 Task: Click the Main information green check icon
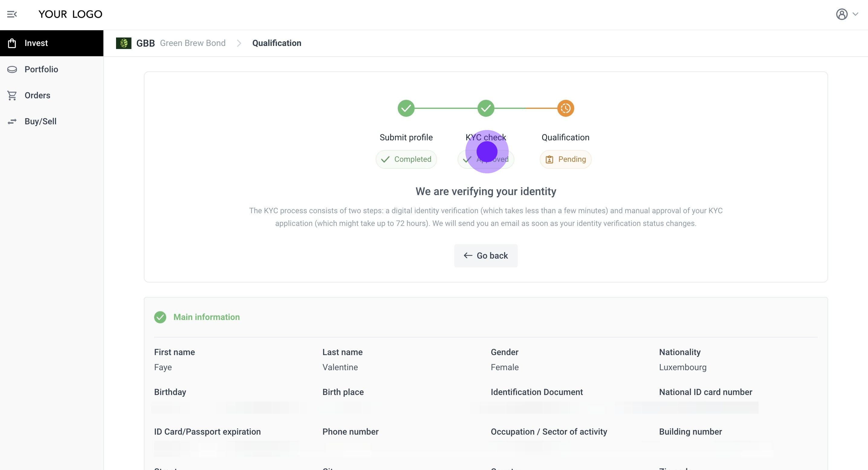coord(160,317)
